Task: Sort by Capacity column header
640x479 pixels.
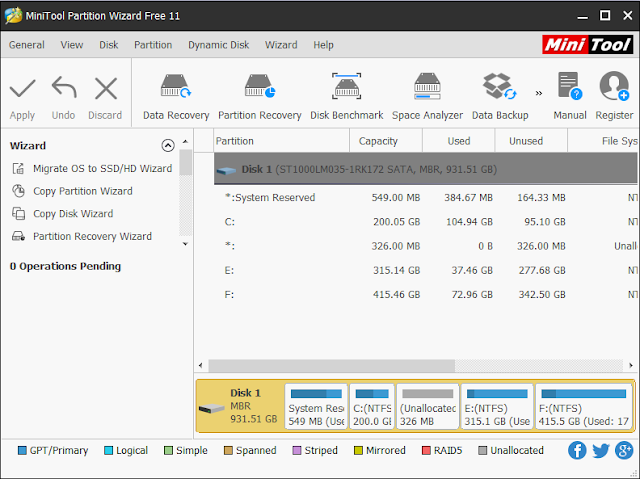Action: click(386, 141)
